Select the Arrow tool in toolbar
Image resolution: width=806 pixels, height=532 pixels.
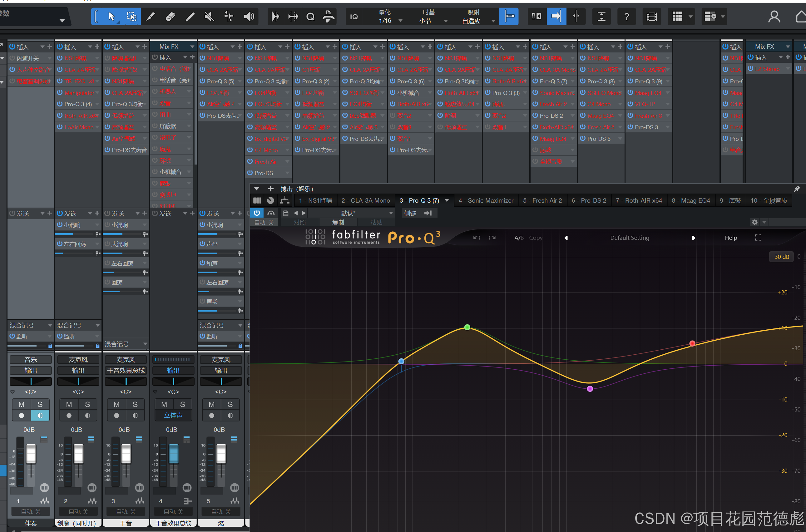[111, 16]
